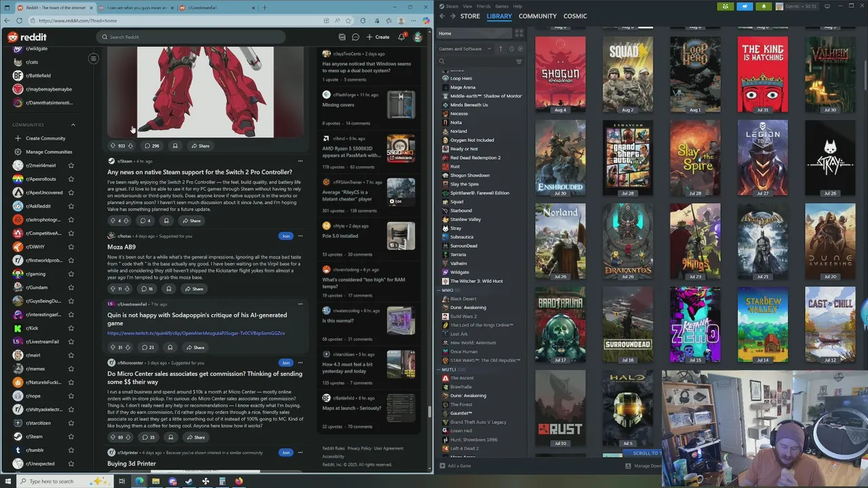Open more options on Micro Center post
The height and width of the screenshot is (488, 868).
click(300, 363)
